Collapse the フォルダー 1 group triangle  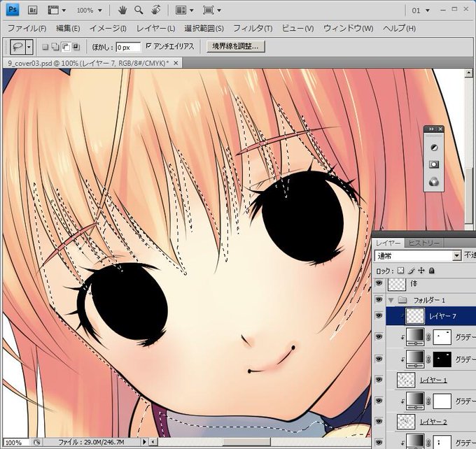tap(391, 300)
